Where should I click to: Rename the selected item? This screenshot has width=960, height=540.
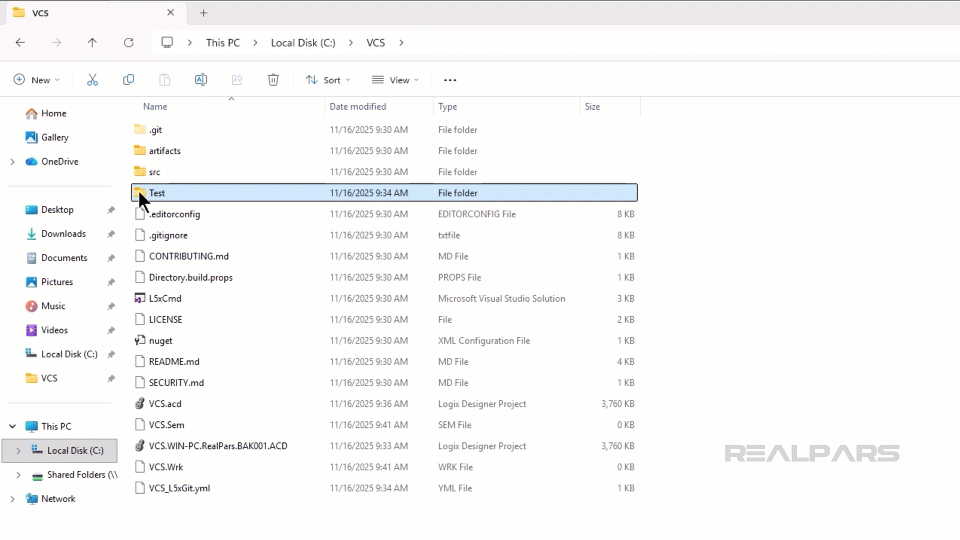click(201, 80)
